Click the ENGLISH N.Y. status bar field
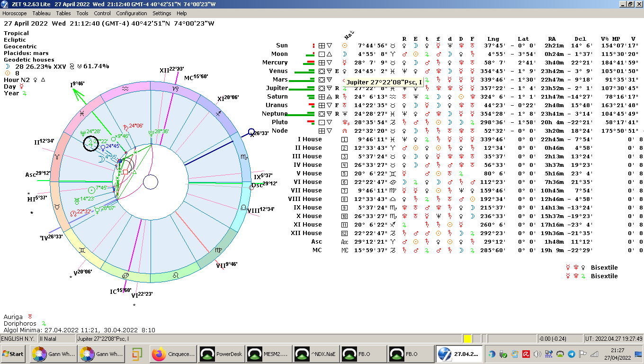This screenshot has width=644, height=364. 19,338
